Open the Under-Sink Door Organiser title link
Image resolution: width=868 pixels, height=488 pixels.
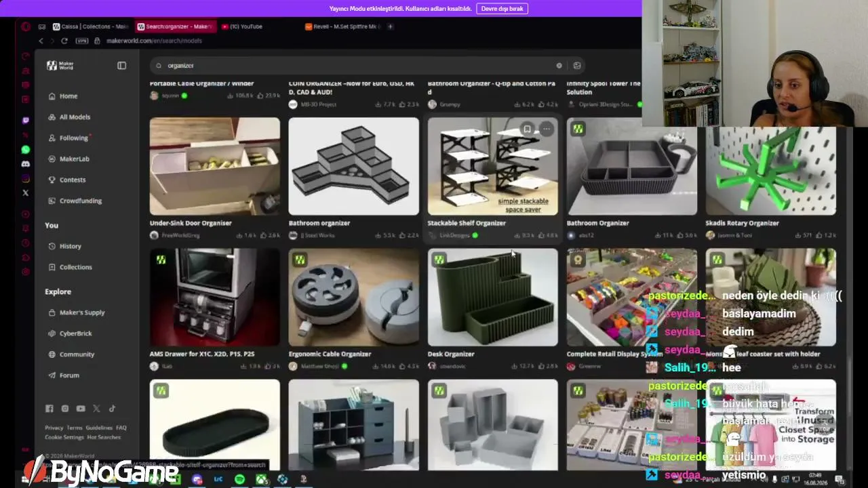coord(191,223)
